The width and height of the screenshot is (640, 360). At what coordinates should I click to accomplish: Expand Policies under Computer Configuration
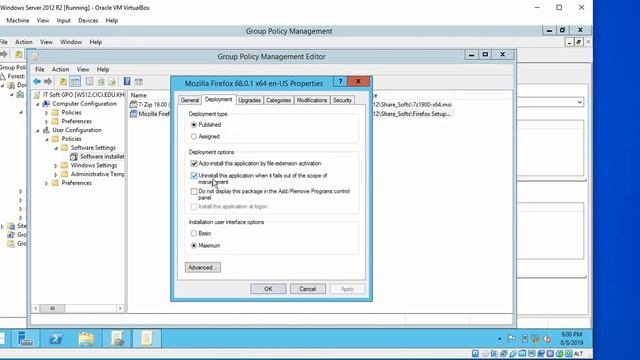click(47, 113)
